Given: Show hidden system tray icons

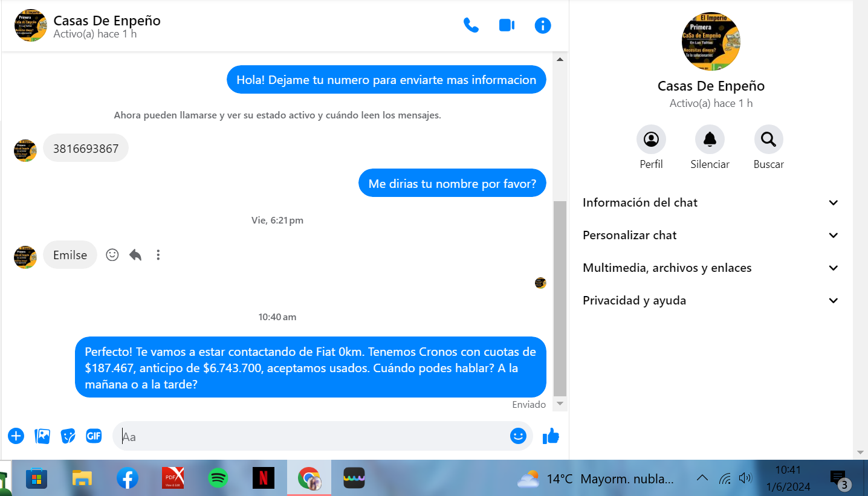Looking at the screenshot, I should tap(702, 478).
